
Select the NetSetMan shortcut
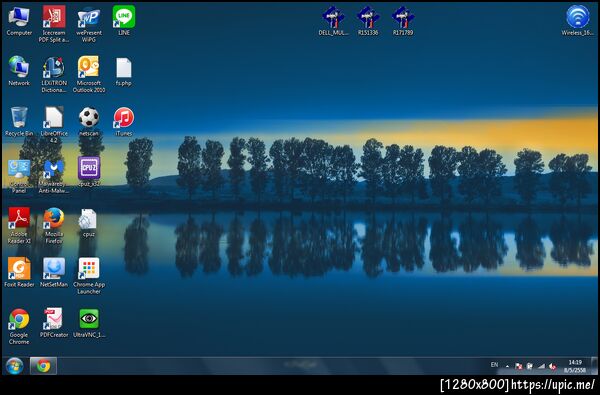pos(54,273)
